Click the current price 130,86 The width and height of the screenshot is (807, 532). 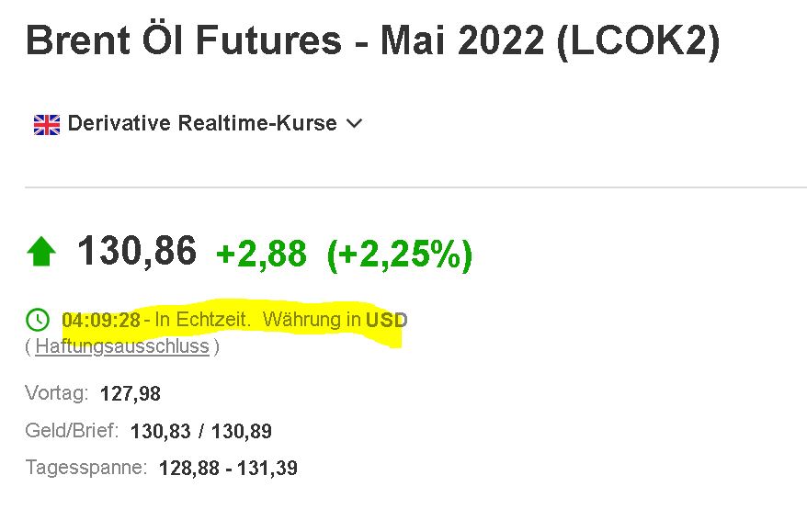(x=137, y=251)
